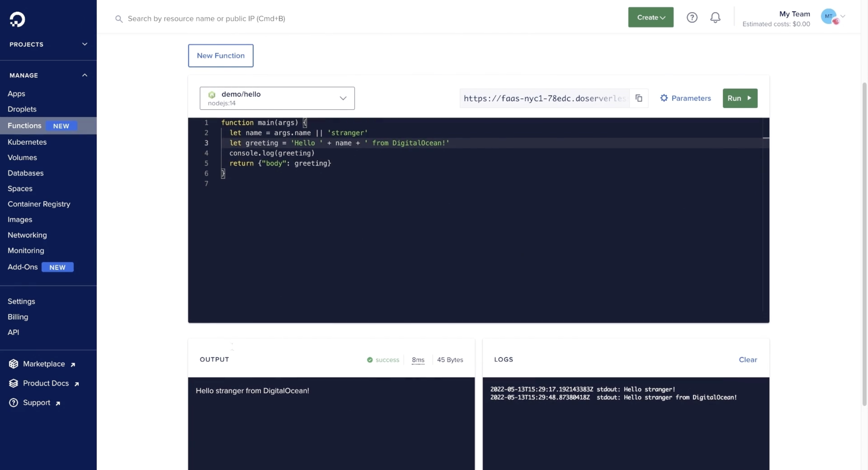Viewport: 868px width, 470px height.
Task: Click the search magnifier icon
Action: [119, 19]
